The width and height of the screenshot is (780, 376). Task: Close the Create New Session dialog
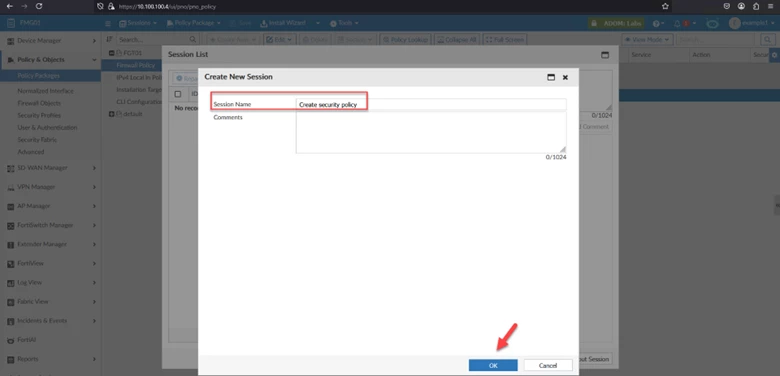click(x=565, y=77)
